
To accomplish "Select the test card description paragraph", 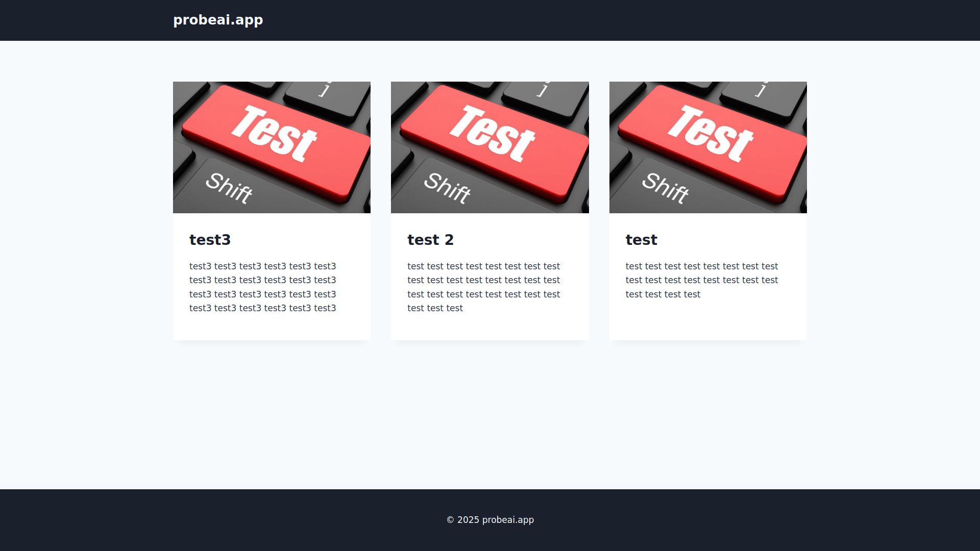I will coord(701,280).
